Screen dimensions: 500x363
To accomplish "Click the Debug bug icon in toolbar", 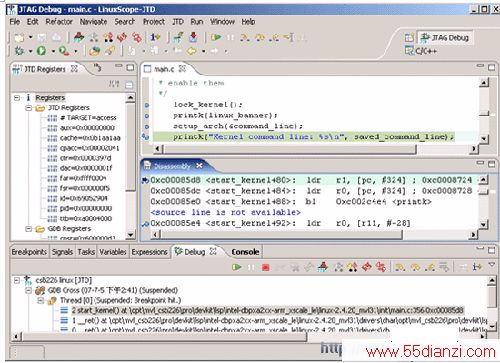I will 19,51.
